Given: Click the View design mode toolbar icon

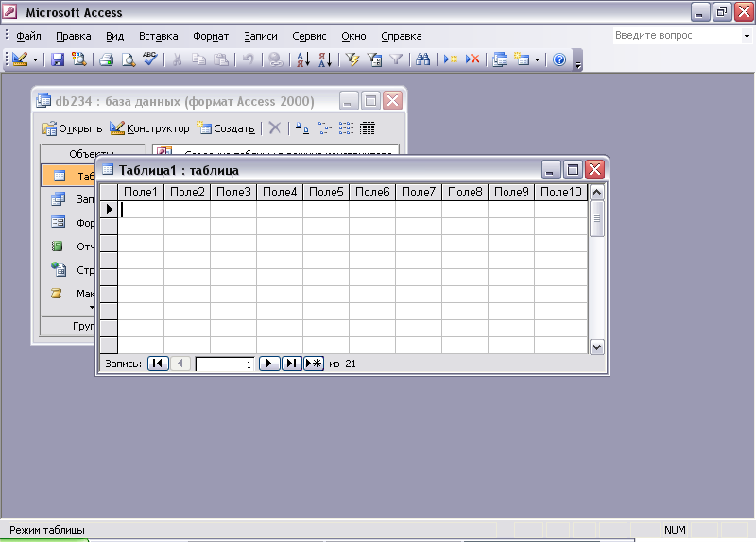Looking at the screenshot, I should [x=20, y=59].
